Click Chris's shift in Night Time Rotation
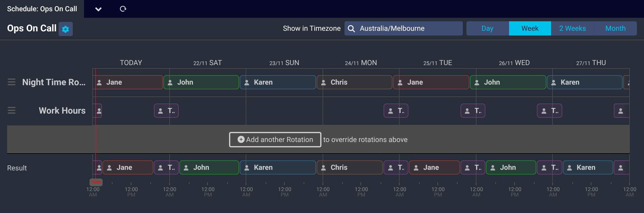 pos(354,82)
